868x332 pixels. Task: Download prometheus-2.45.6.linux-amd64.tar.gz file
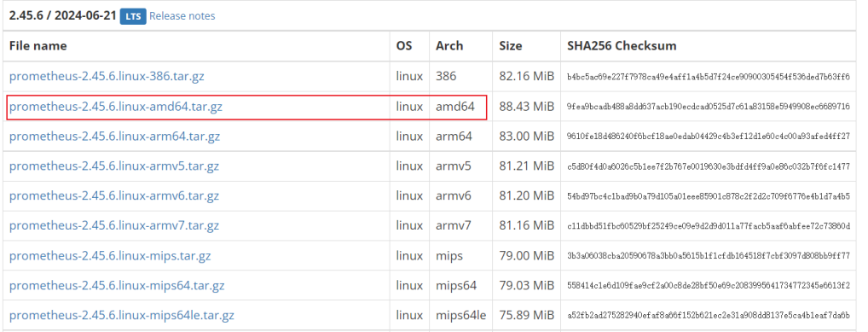coord(116,107)
